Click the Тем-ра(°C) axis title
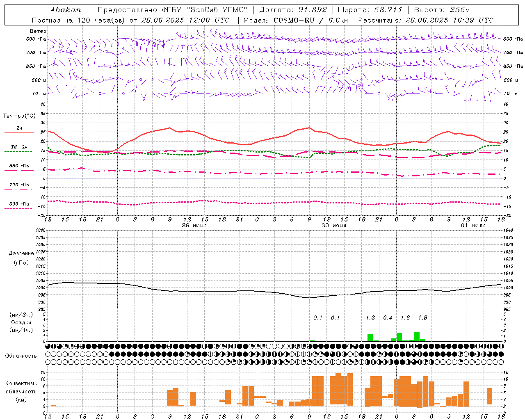The height and width of the screenshot is (420, 525). (19, 116)
